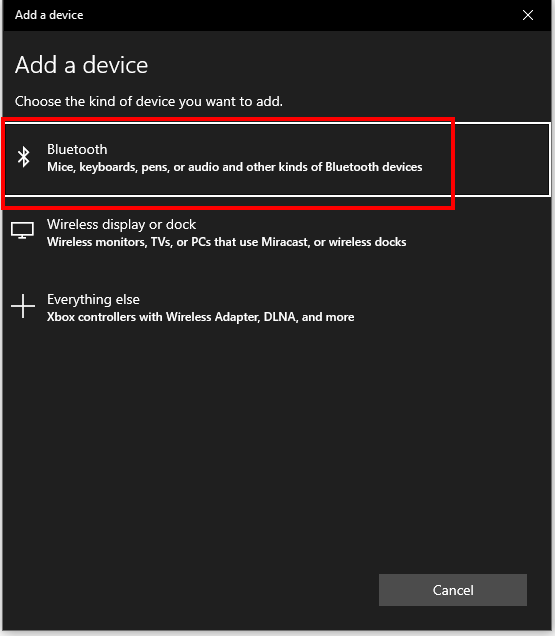This screenshot has height=636, width=555.
Task: Click the Wireless display or dock title
Action: [121, 224]
